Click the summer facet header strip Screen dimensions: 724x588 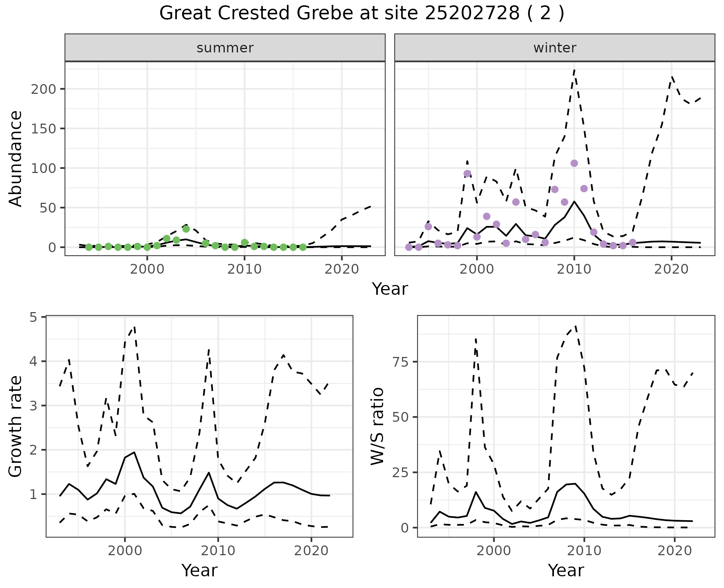[225, 48]
